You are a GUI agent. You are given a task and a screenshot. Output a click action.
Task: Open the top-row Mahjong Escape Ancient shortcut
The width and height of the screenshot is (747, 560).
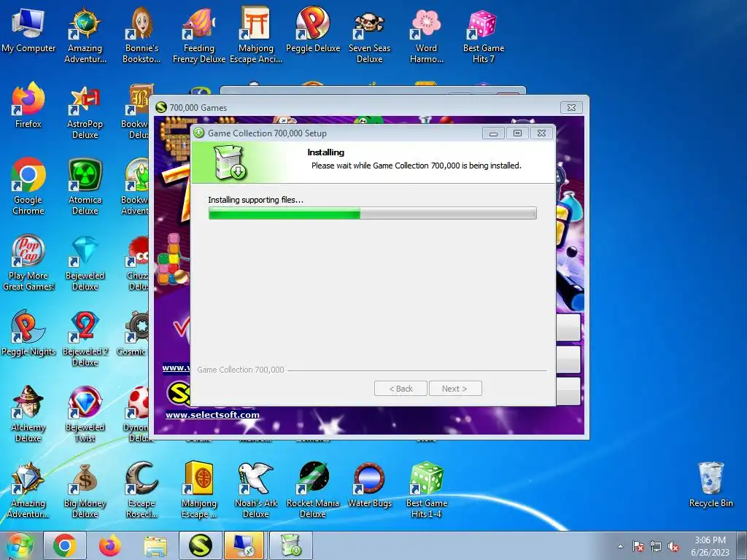point(256,34)
